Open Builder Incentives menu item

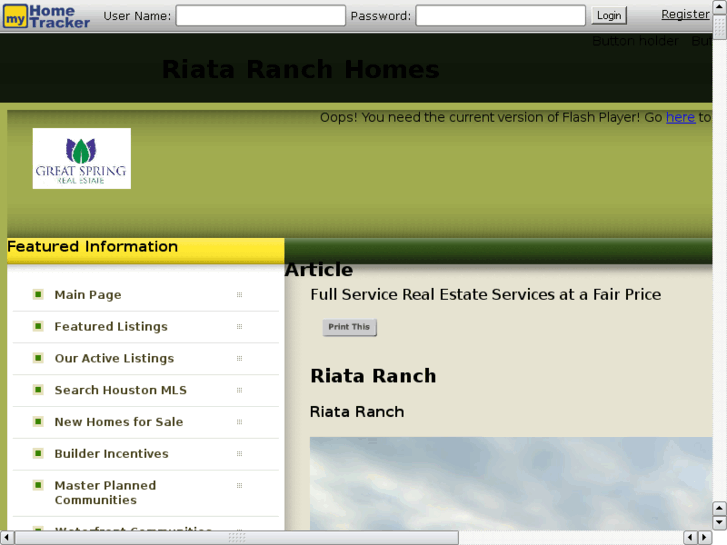click(x=111, y=454)
